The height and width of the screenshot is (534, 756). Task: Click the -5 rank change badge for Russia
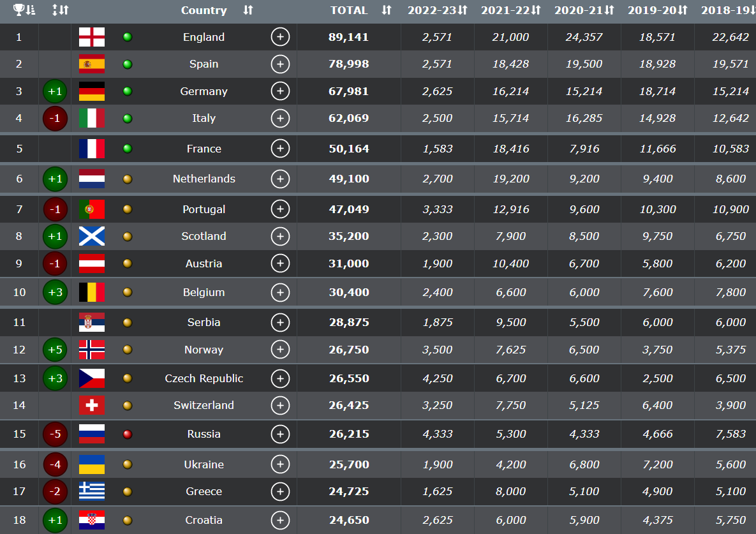click(55, 434)
